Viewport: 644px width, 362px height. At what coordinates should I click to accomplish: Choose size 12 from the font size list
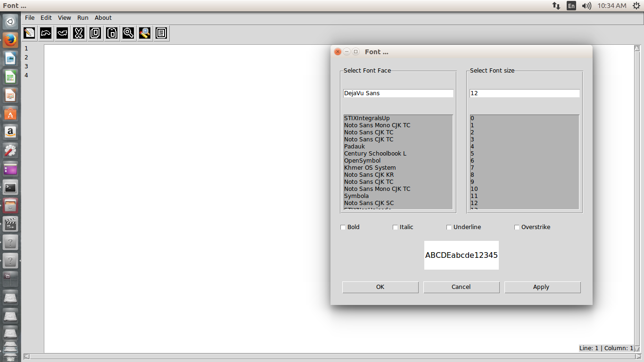pos(474,203)
